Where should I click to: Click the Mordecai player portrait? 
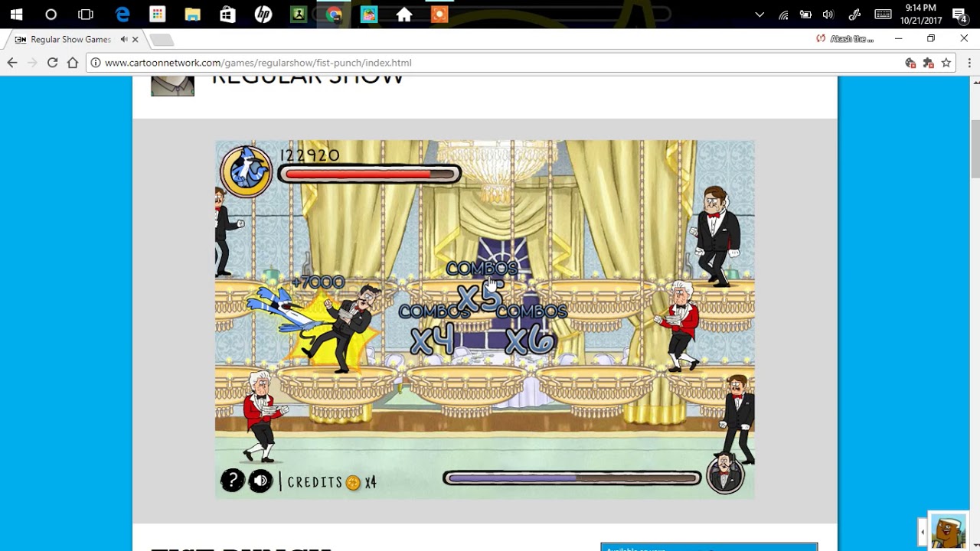(247, 171)
